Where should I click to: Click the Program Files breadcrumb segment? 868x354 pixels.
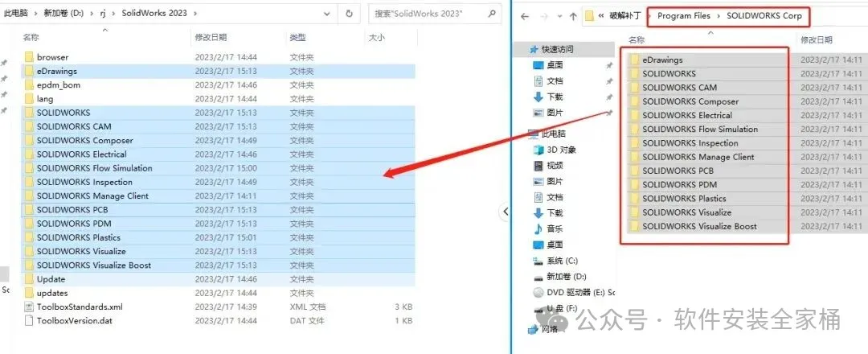(x=684, y=16)
